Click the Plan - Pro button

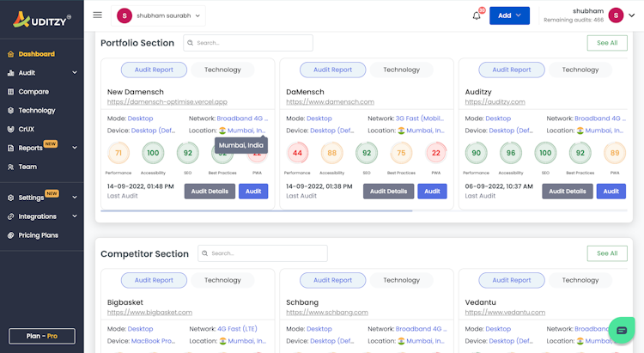click(42, 336)
